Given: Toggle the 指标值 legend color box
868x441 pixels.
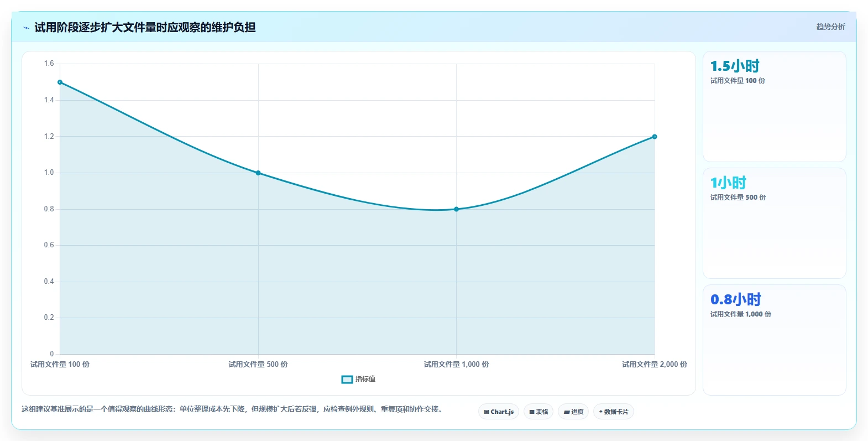Looking at the screenshot, I should (x=347, y=379).
